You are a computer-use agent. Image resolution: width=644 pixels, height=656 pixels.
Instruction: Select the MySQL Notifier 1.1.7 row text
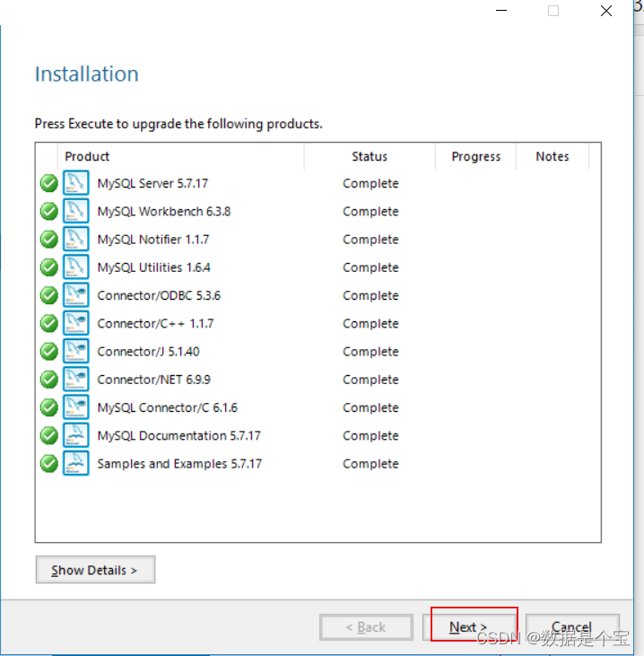(x=153, y=240)
